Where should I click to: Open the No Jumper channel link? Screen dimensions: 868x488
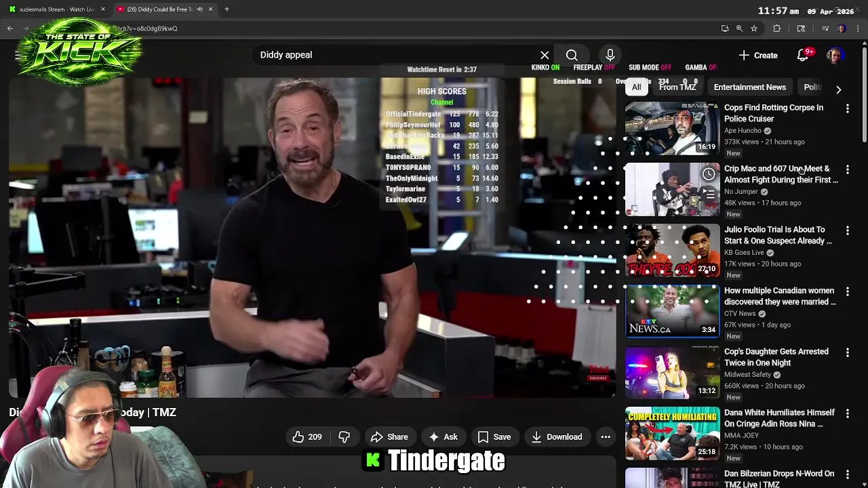click(741, 192)
